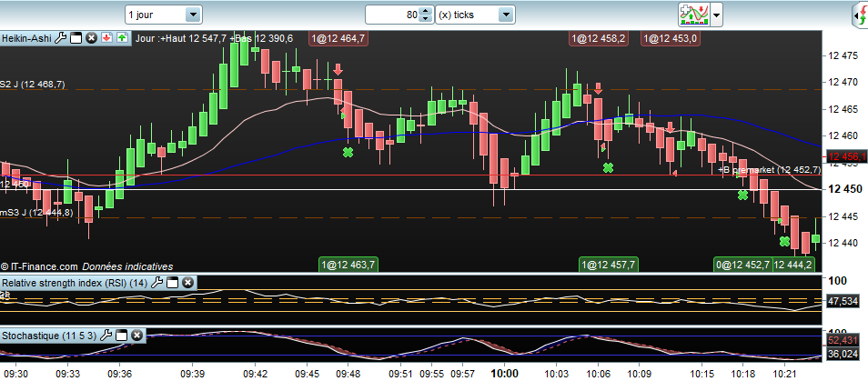The height and width of the screenshot is (381, 868).
Task: Click sell order tag 1@12 458,2
Action: (599, 39)
